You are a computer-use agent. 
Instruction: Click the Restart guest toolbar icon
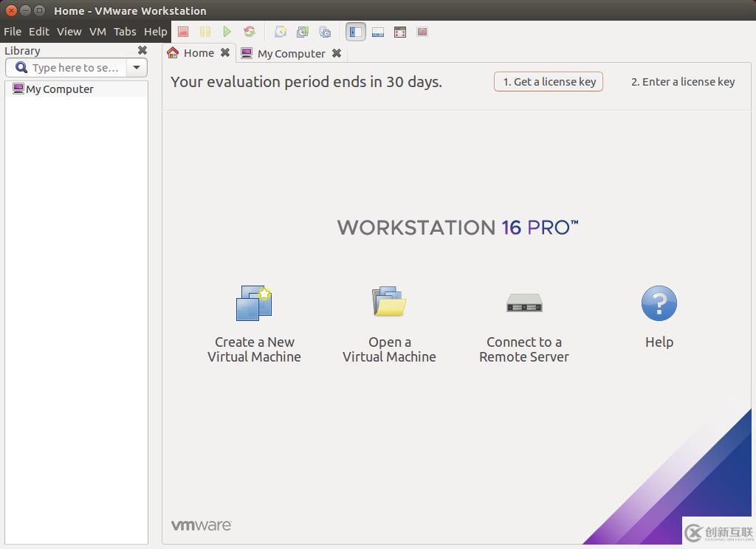click(x=250, y=32)
